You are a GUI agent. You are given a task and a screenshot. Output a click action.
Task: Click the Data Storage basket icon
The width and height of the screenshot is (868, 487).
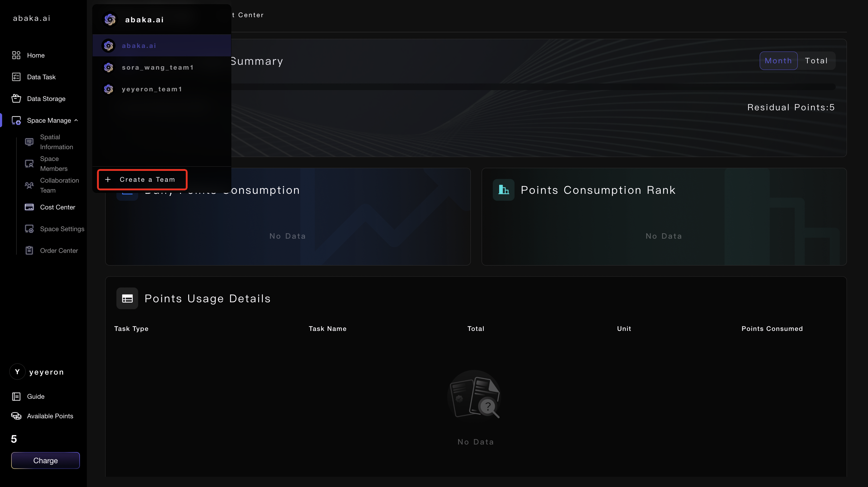click(16, 99)
